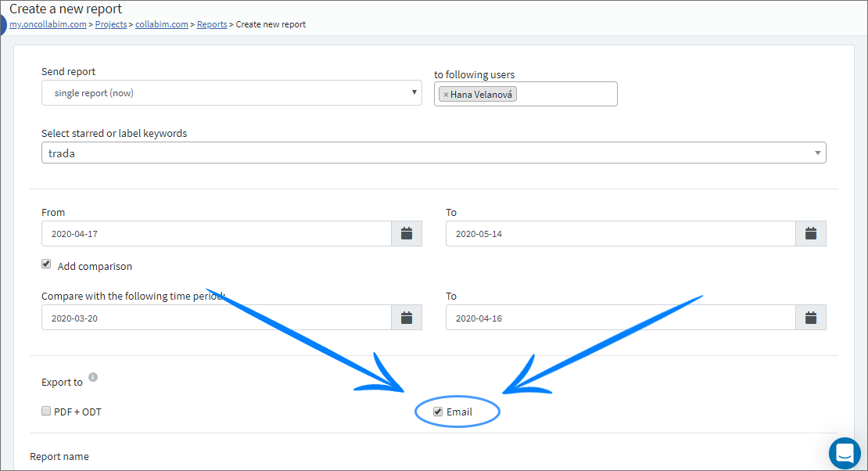Viewport: 868px width, 471px height.
Task: Remove Hana Velanová from recipients
Action: tap(446, 95)
